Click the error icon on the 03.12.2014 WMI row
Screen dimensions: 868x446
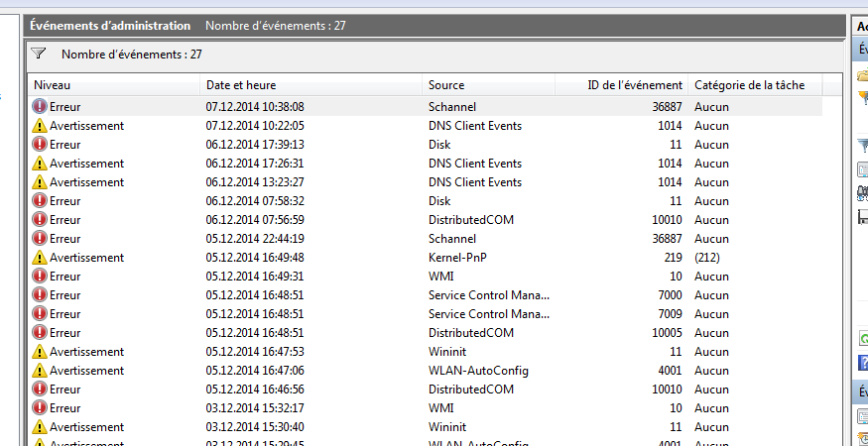coord(40,408)
